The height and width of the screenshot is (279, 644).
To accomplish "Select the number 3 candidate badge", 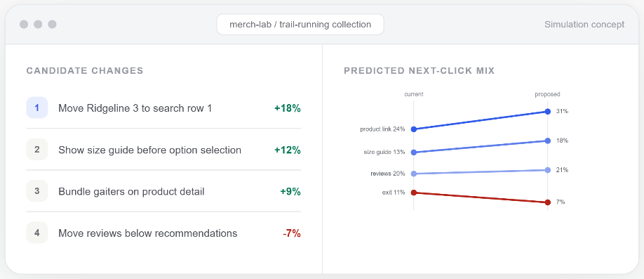I will 37,191.
